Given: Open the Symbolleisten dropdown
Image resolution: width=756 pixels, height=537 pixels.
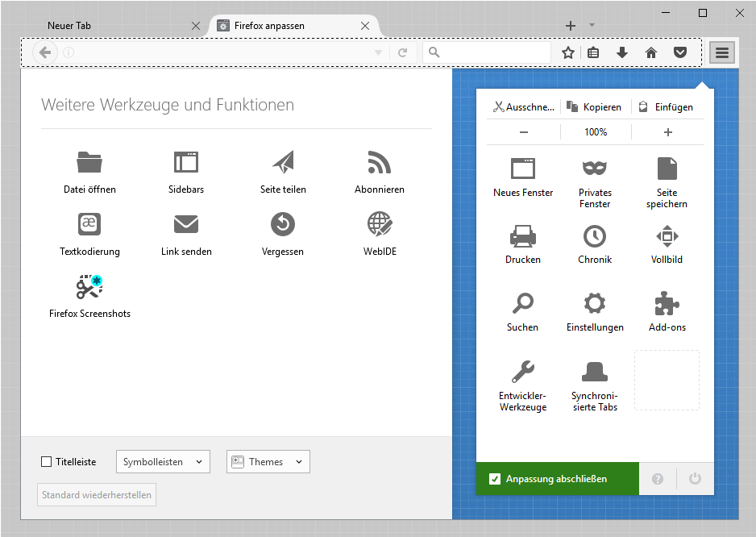Looking at the screenshot, I should click(164, 462).
